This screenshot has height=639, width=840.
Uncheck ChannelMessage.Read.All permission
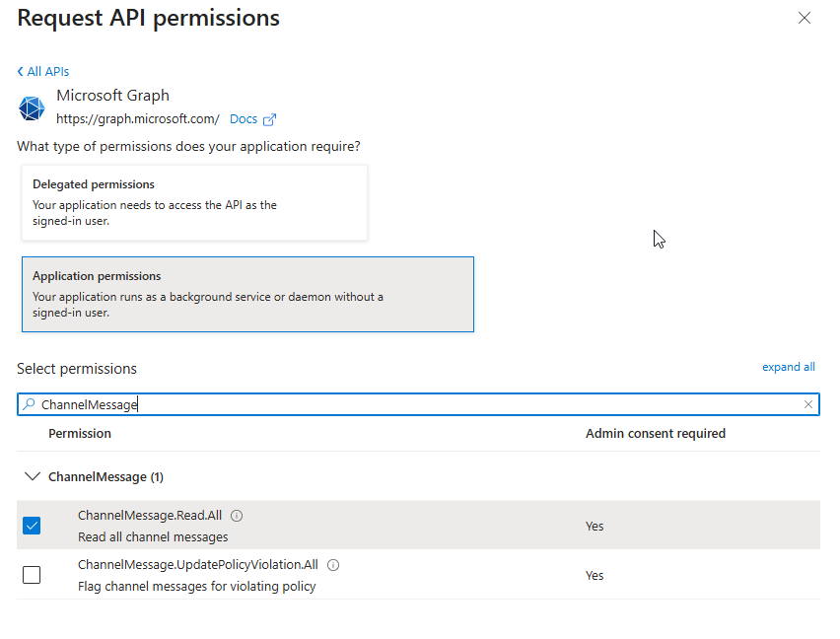pyautogui.click(x=32, y=526)
